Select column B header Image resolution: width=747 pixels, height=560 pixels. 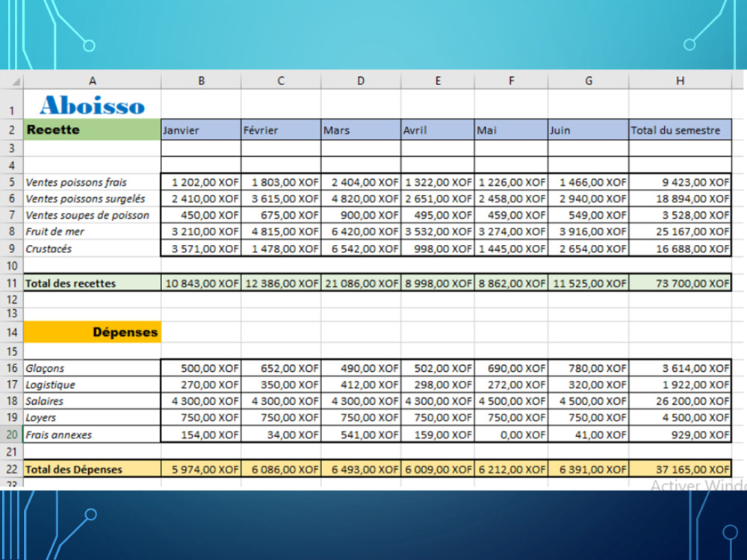(201, 81)
